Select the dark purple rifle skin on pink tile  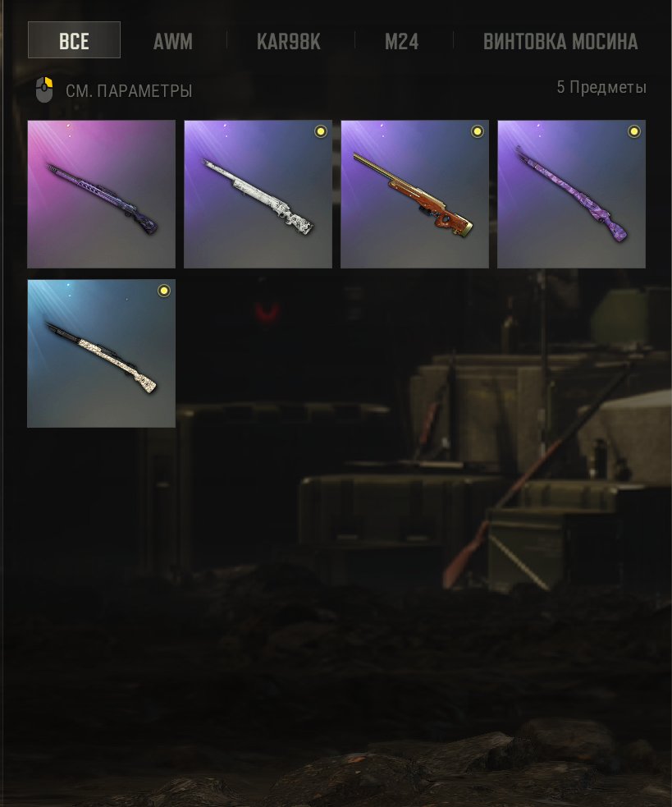tap(102, 194)
